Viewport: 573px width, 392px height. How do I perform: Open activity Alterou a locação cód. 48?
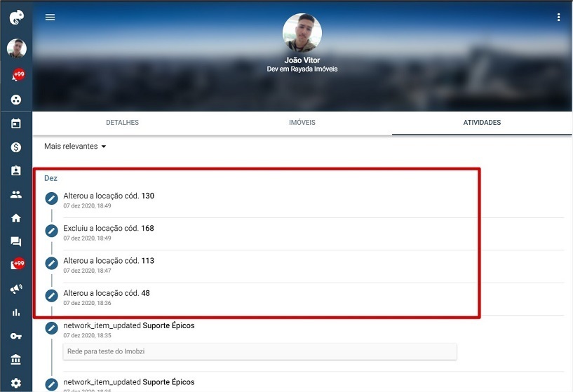[107, 293]
